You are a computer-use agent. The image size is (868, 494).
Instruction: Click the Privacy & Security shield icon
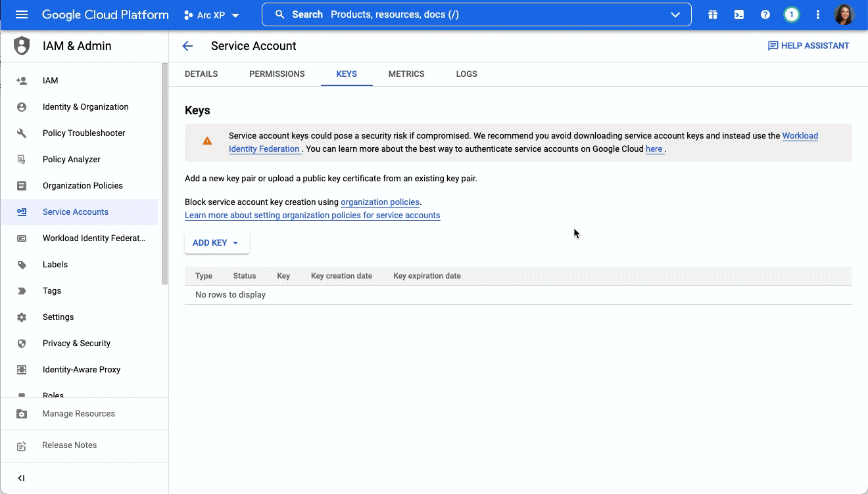coord(22,344)
